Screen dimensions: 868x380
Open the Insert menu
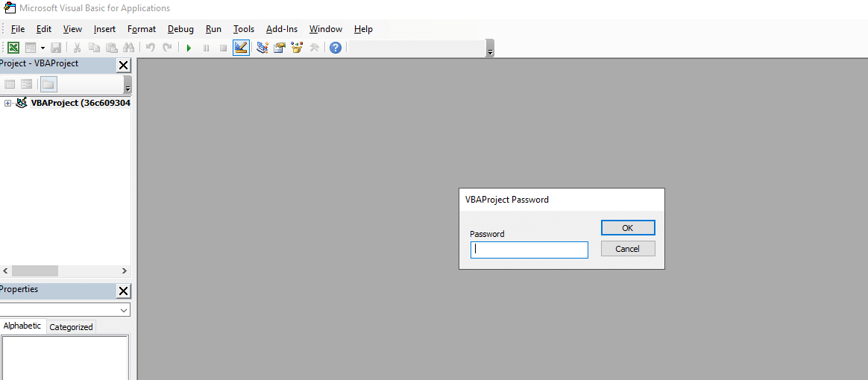point(104,29)
